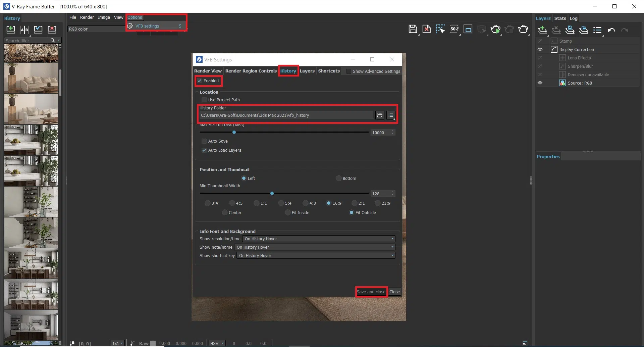Screen dimensions: 644x347
Task: Enable the Auto Save checkbox
Action: coord(204,141)
